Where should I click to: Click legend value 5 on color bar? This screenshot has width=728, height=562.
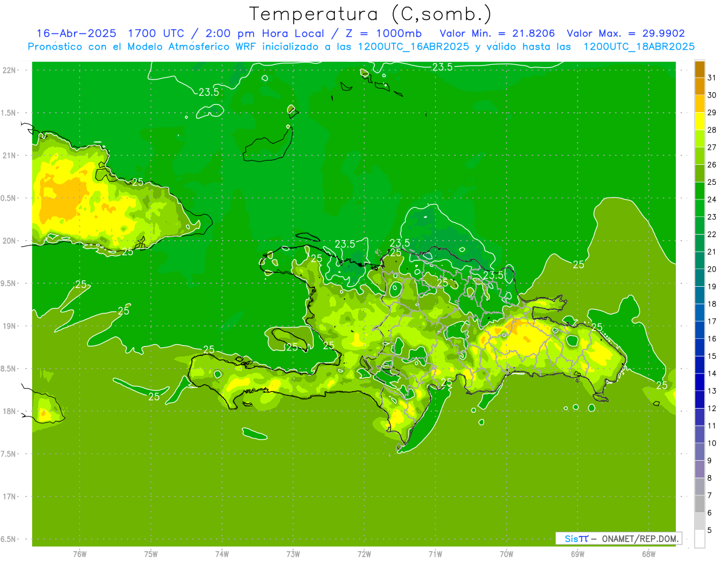point(710,530)
